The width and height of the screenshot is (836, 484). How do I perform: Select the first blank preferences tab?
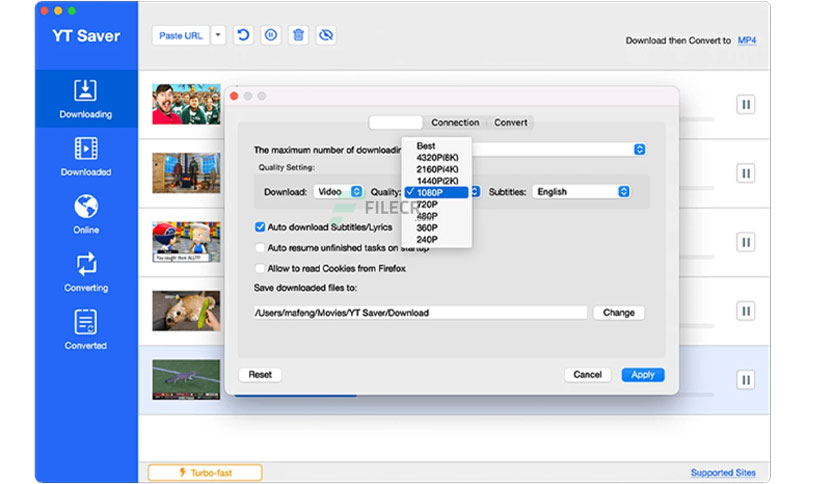[396, 123]
